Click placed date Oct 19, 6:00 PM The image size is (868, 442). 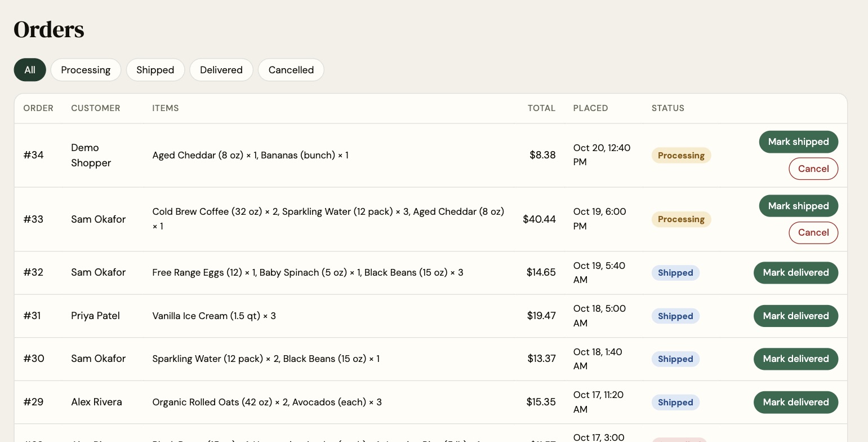coord(599,219)
